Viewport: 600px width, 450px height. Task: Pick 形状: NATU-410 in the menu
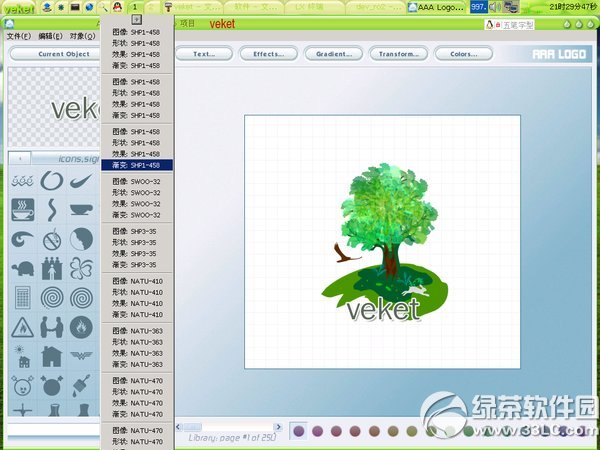(137, 292)
